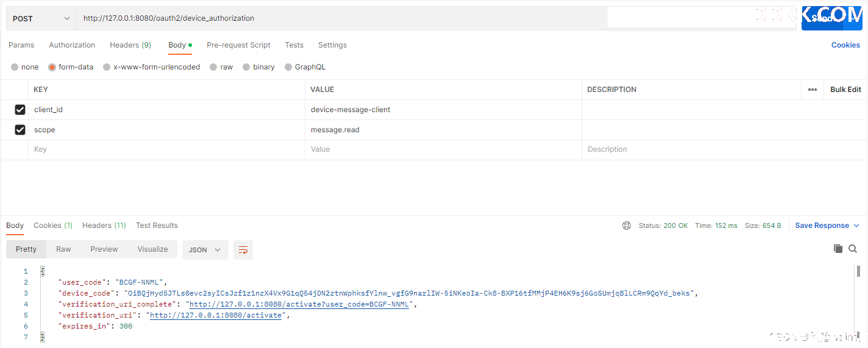
Task: Select the none body type
Action: (x=25, y=67)
